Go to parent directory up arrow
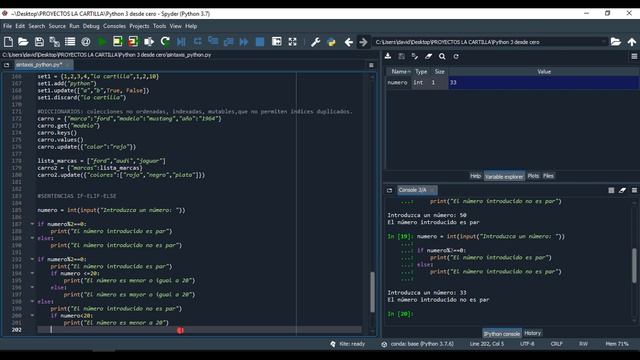640x360 pixels. point(632,42)
